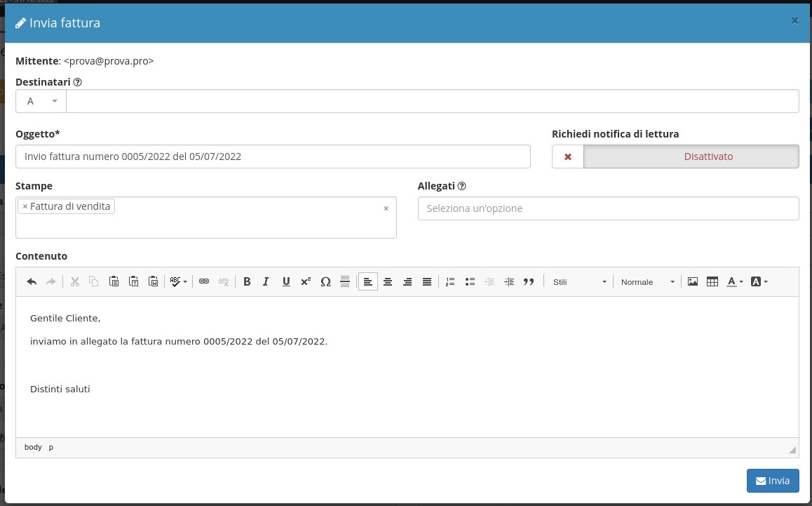Image resolution: width=812 pixels, height=506 pixels.
Task: Insert special character with Omega icon
Action: (325, 282)
